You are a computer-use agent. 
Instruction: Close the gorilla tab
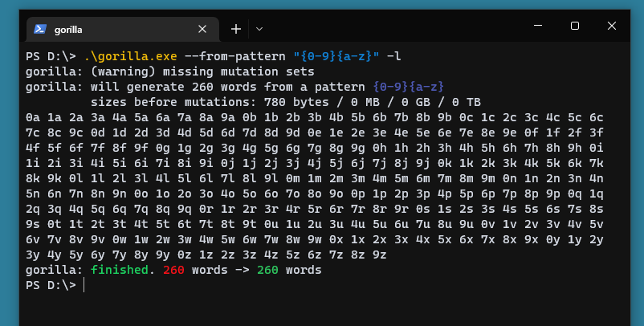[x=202, y=29]
